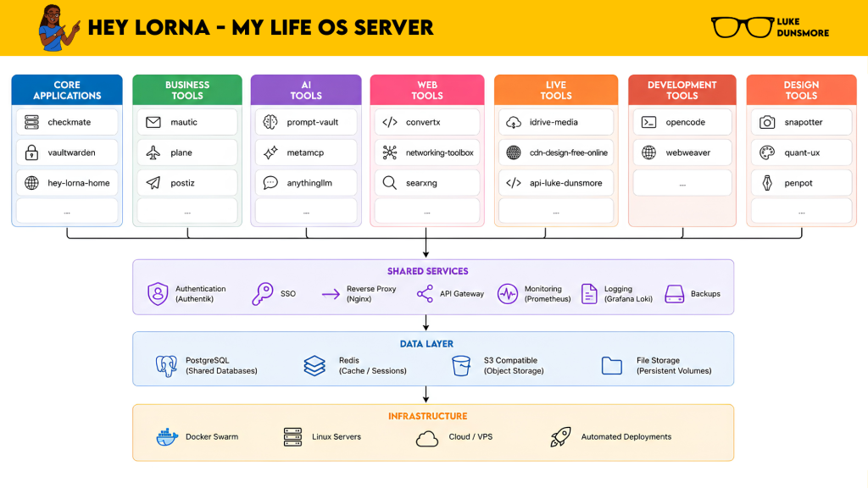The image size is (868, 488).
Task: Click the networking-toolbox network icon
Action: pos(390,152)
